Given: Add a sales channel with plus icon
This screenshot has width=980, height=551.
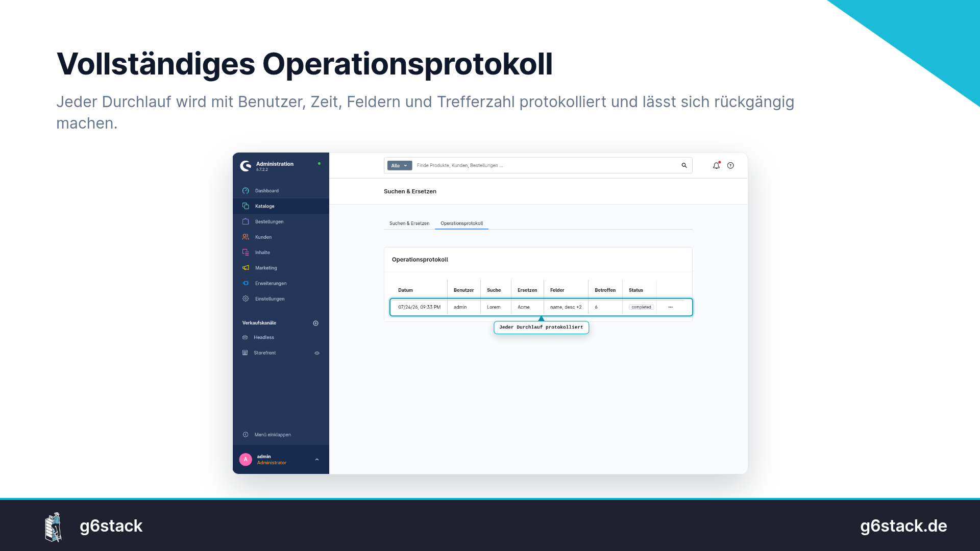Looking at the screenshot, I should point(315,323).
